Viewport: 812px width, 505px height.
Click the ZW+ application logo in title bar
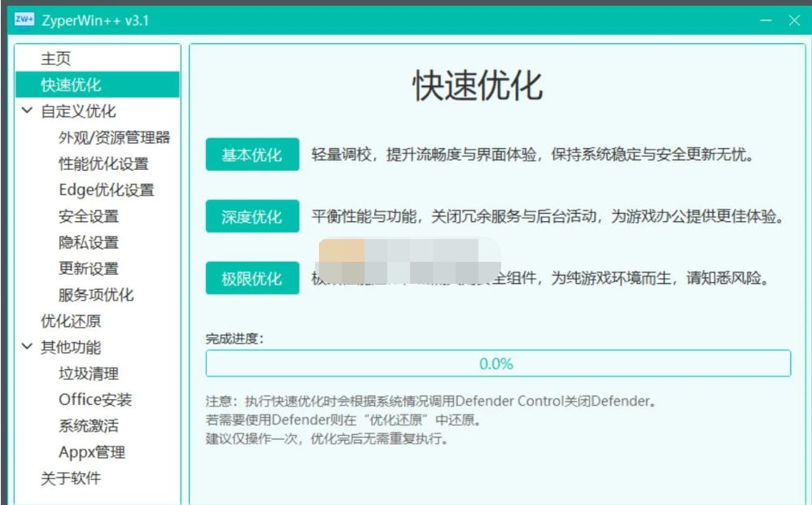[24, 19]
